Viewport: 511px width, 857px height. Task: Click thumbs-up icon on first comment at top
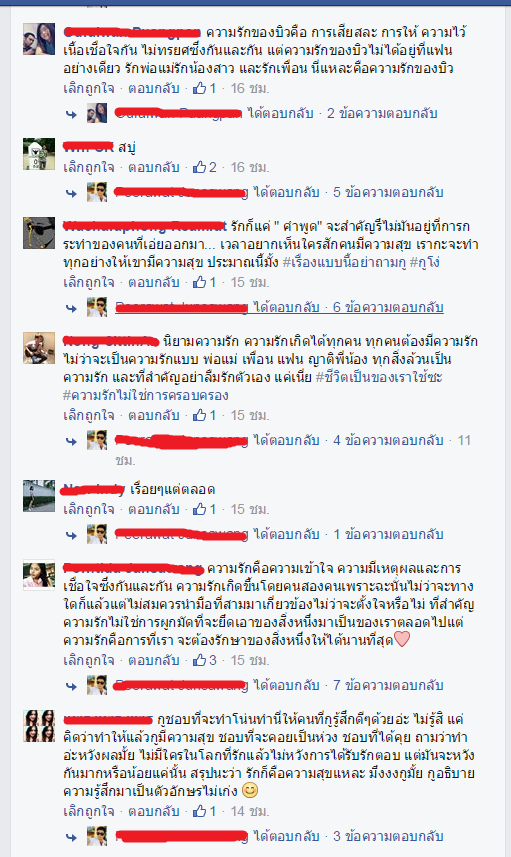(199, 88)
